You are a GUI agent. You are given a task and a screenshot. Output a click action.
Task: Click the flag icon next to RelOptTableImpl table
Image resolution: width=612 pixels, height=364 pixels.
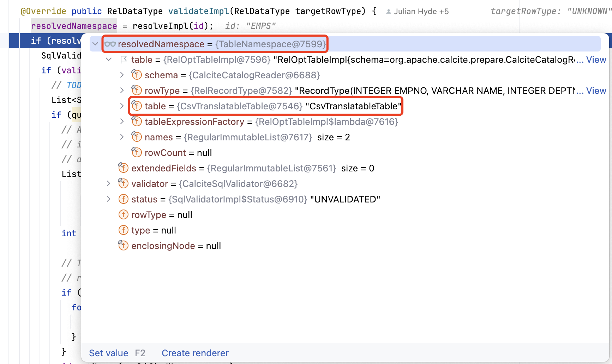coord(124,60)
